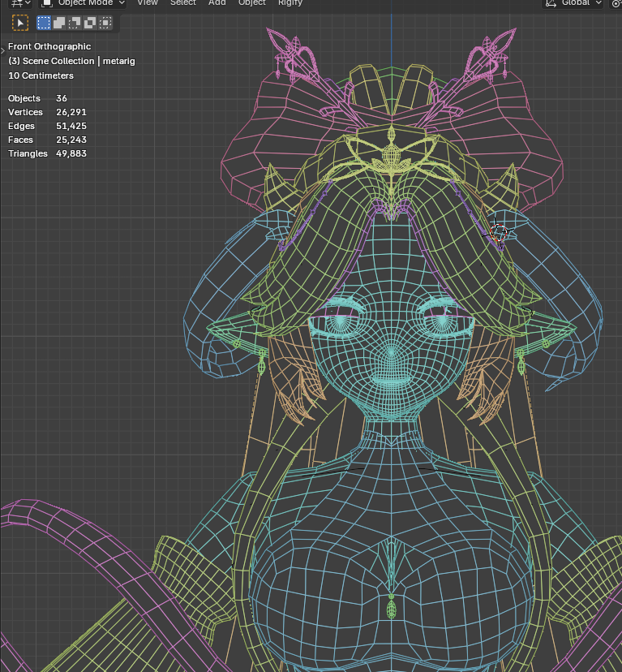The width and height of the screenshot is (622, 672).
Task: Click the 3D cursor near the right horn
Action: [x=498, y=232]
